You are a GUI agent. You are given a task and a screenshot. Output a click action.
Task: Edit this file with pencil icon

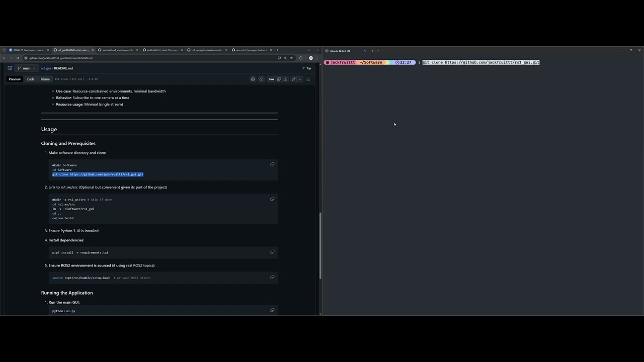(x=294, y=79)
